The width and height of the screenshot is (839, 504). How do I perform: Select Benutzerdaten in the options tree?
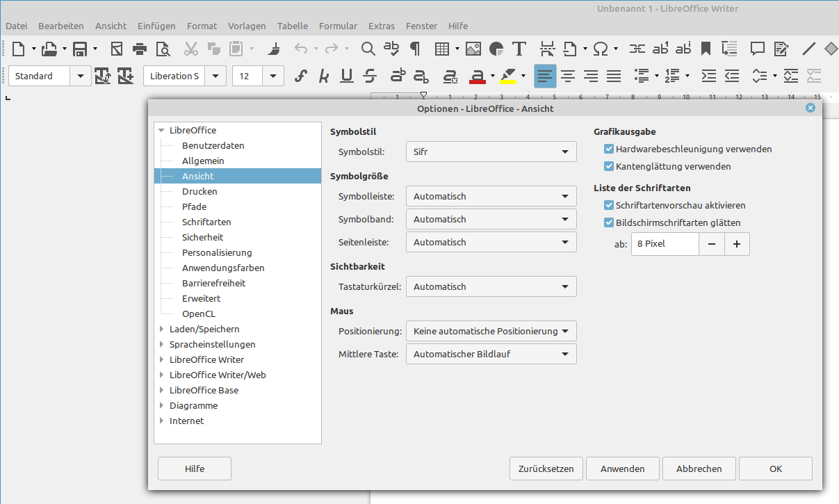pyautogui.click(x=213, y=146)
